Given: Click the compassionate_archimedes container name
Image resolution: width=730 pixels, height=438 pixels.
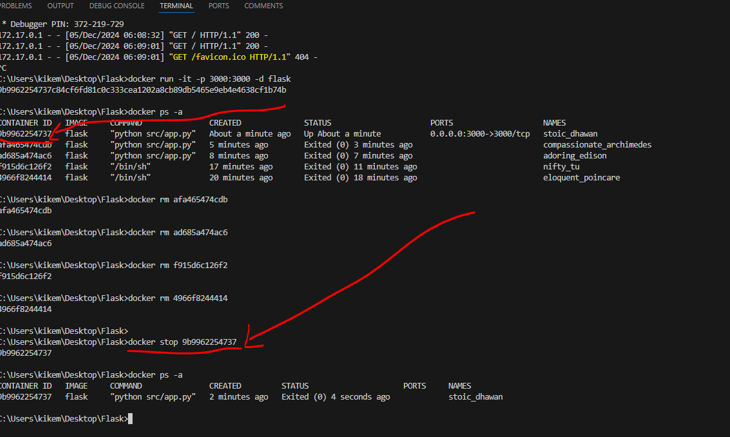Looking at the screenshot, I should pos(597,145).
